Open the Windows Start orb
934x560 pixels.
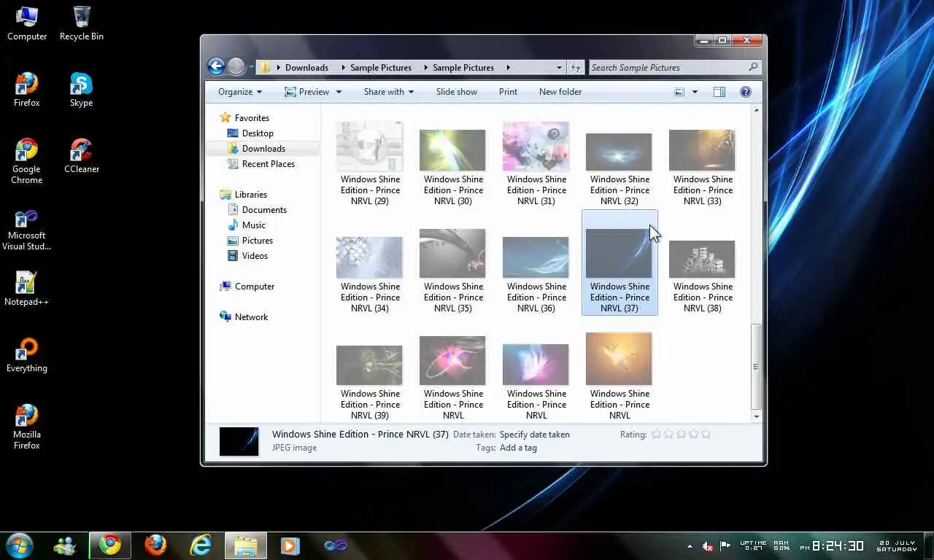tap(20, 545)
